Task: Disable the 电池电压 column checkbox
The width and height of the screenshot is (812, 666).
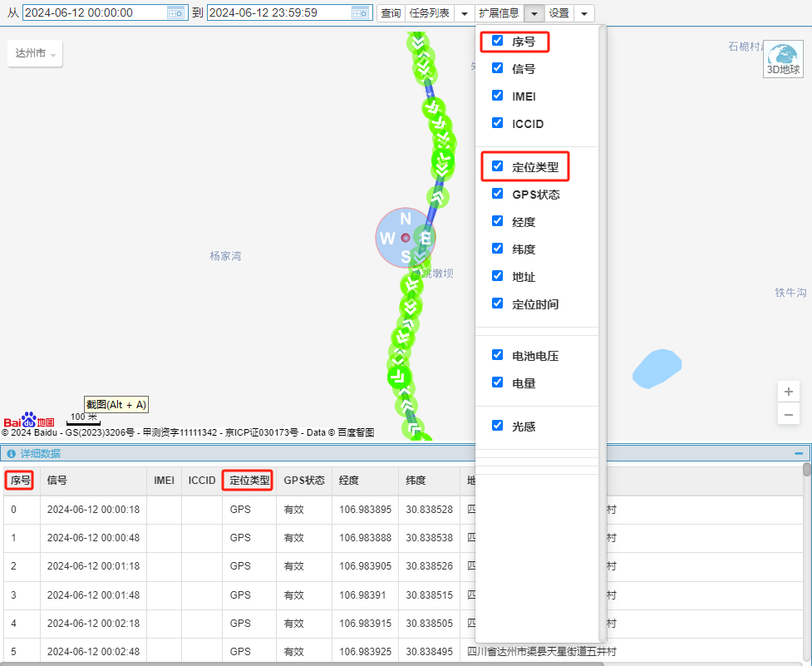Action: (498, 355)
